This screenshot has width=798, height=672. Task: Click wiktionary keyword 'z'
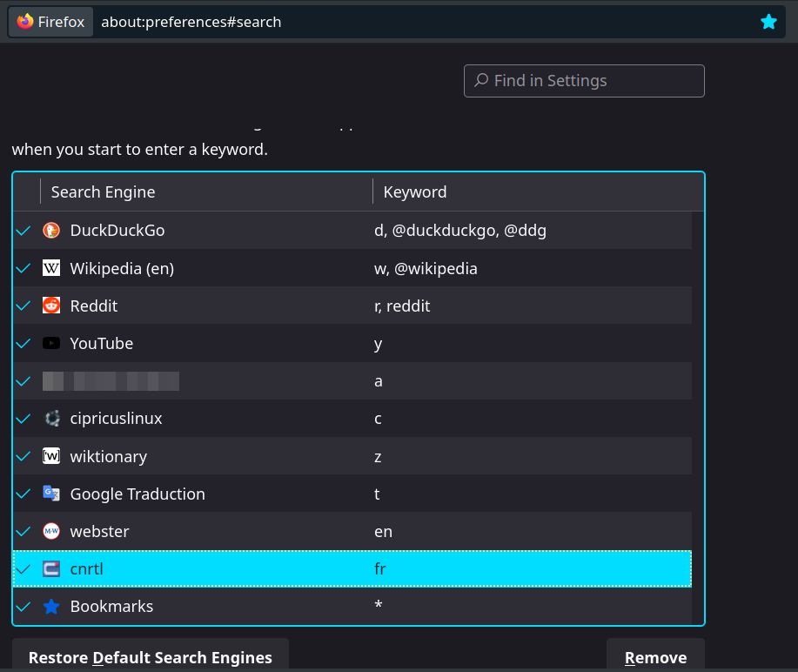[378, 457]
